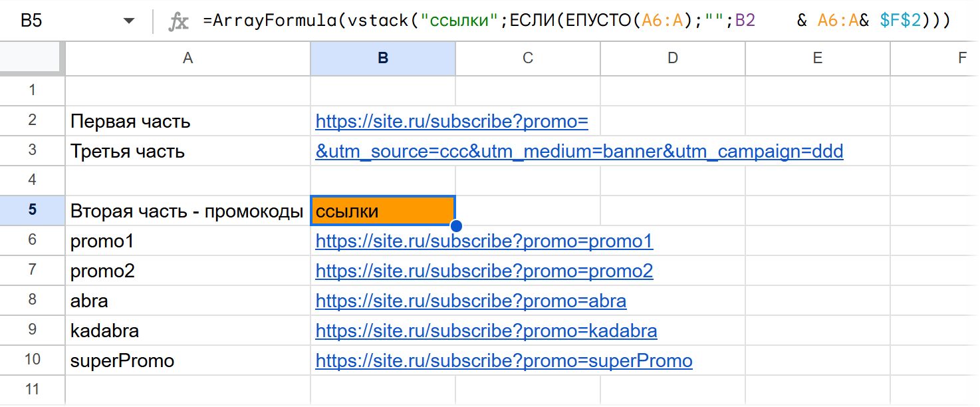Open the promo=kadabra link
The image size is (980, 407).
[x=485, y=331]
